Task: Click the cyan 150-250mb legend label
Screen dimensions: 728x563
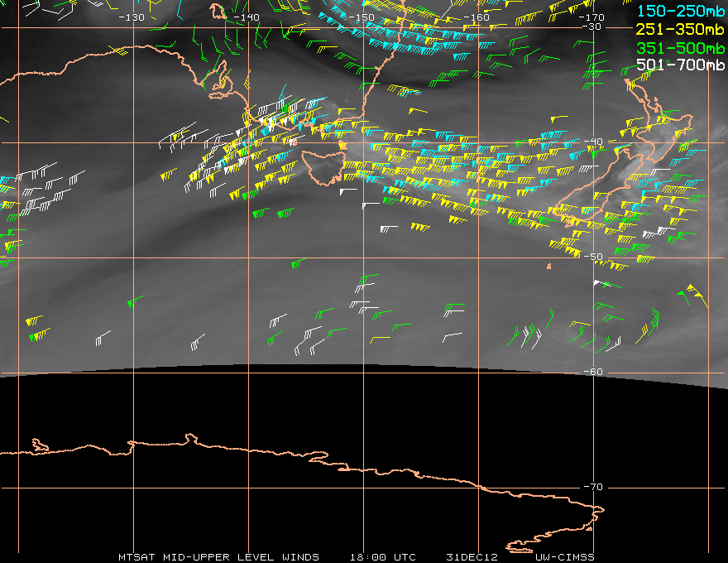Action: [x=680, y=11]
